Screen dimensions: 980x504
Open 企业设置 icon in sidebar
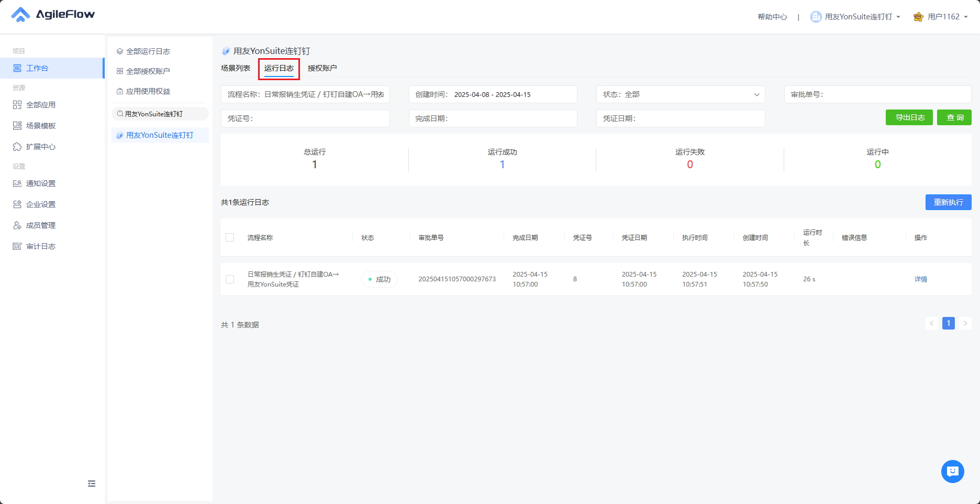click(x=17, y=204)
